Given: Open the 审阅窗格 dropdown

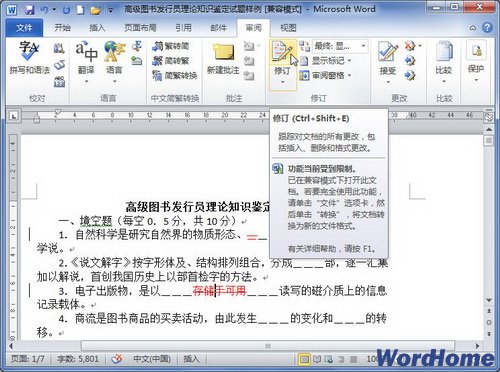Looking at the screenshot, I should (325, 76).
